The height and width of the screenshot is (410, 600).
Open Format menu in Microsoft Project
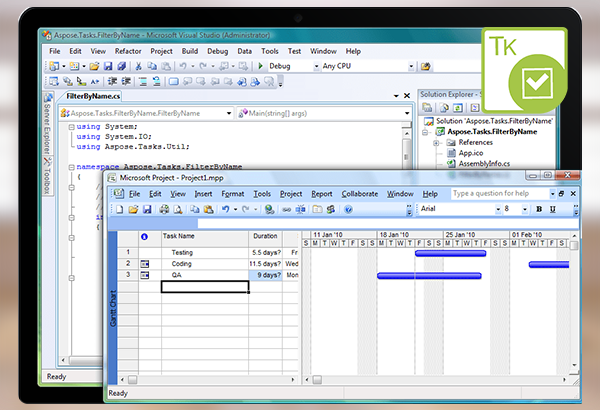(233, 194)
